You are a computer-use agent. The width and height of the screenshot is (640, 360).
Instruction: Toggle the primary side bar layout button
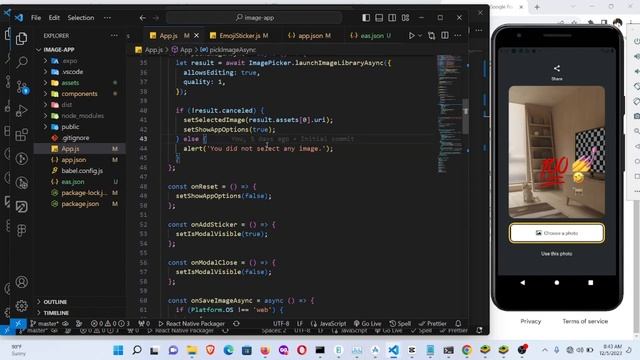click(x=366, y=18)
